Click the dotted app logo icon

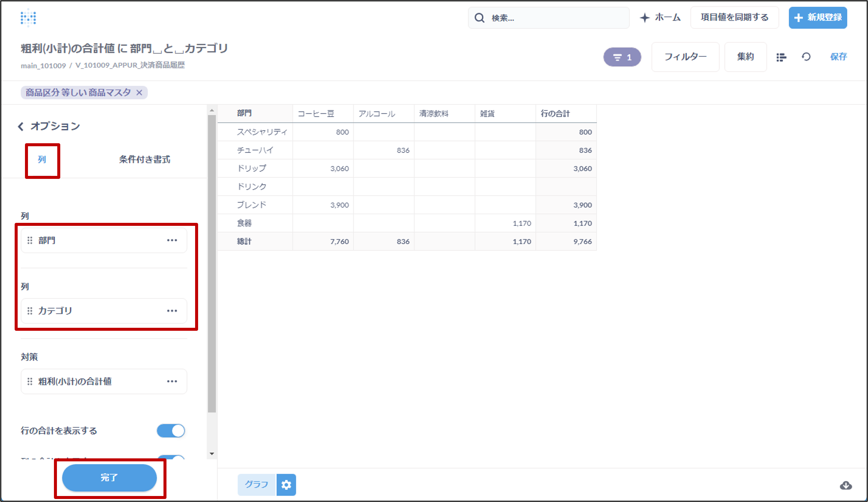point(28,17)
